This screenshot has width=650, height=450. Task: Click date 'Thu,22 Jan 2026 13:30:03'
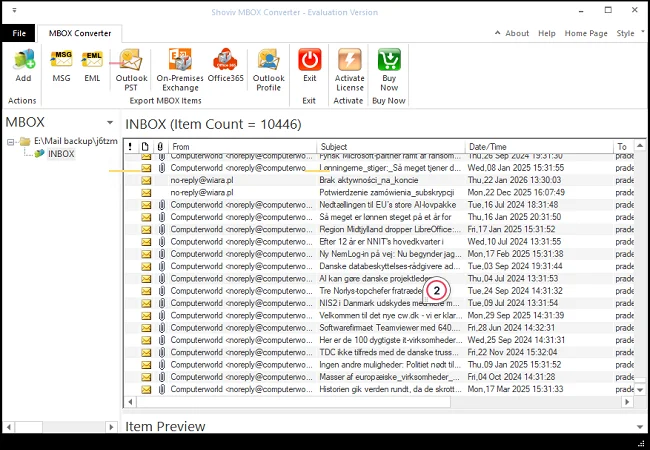click(514, 180)
